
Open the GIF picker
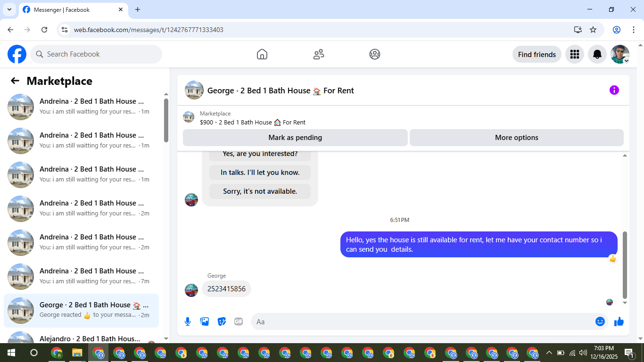click(x=239, y=321)
